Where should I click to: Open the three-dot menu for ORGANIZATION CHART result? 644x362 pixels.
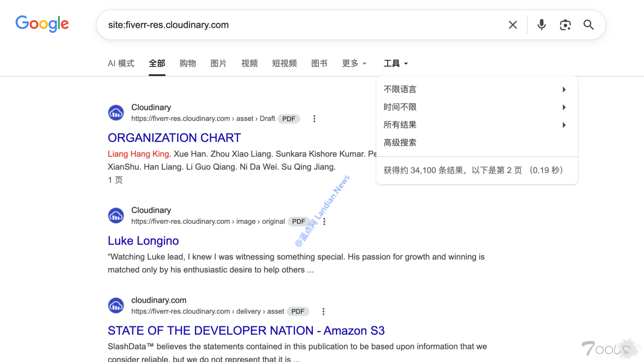314,119
